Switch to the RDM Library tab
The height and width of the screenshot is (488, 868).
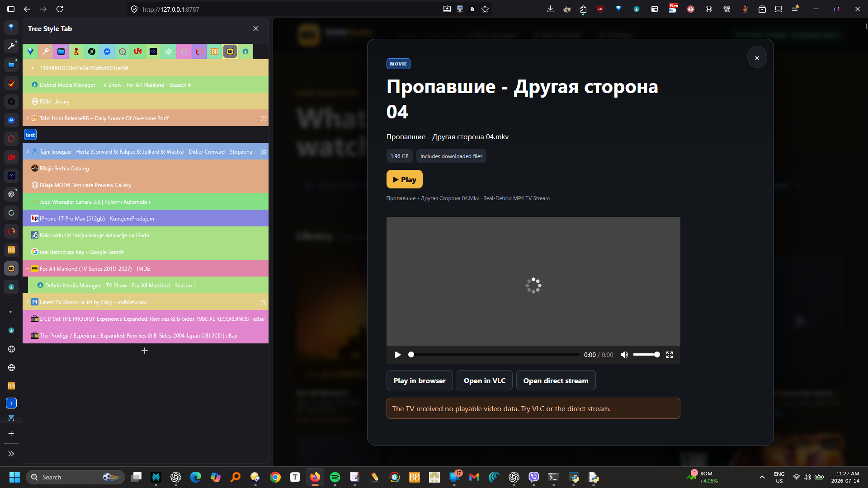pos(146,101)
